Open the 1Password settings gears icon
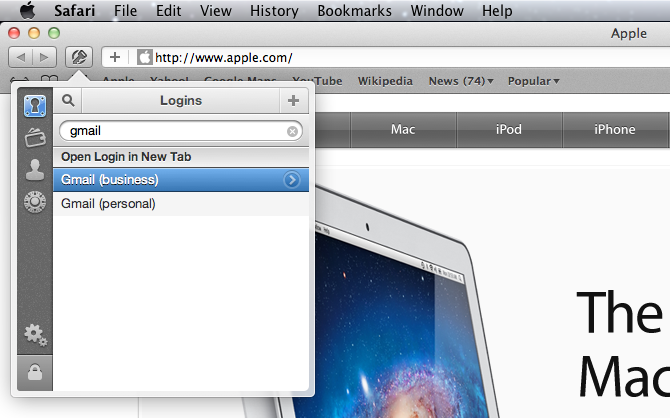This screenshot has height=418, width=670. (x=35, y=335)
